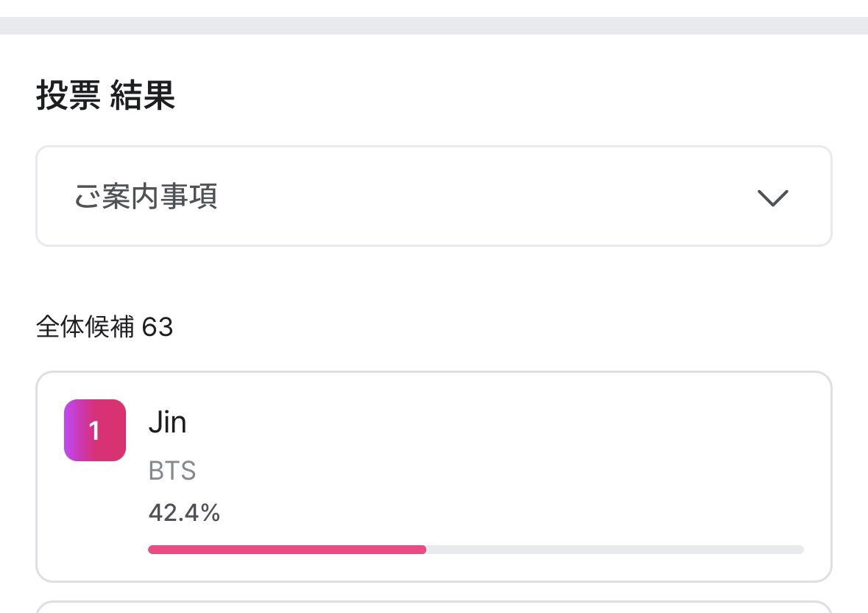Screen dimensions: 868x613
Task: Click the rank 1 gradient badge
Action: pos(95,430)
